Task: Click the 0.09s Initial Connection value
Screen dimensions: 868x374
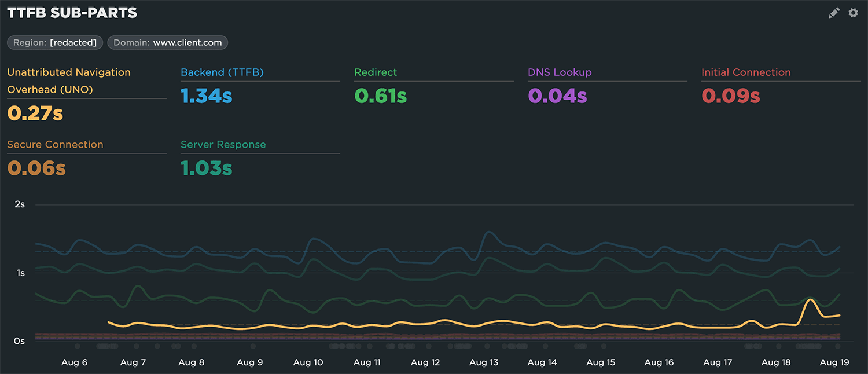Action: click(730, 96)
